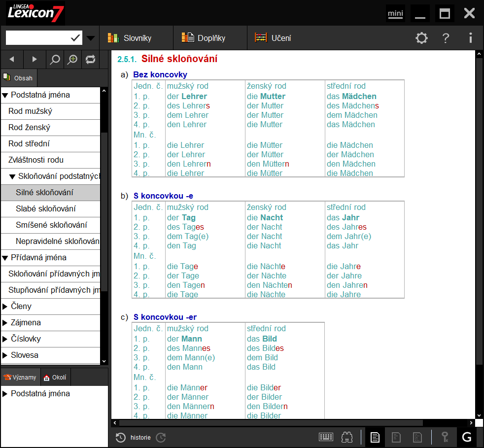Image resolution: width=484 pixels, height=448 pixels.
Task: Switch to mini mode
Action: click(395, 14)
